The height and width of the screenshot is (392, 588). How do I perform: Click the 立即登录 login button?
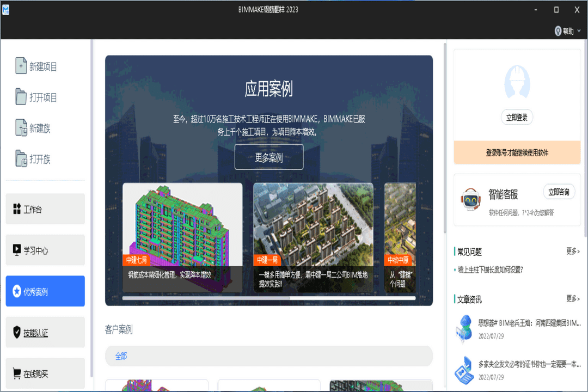tap(516, 117)
